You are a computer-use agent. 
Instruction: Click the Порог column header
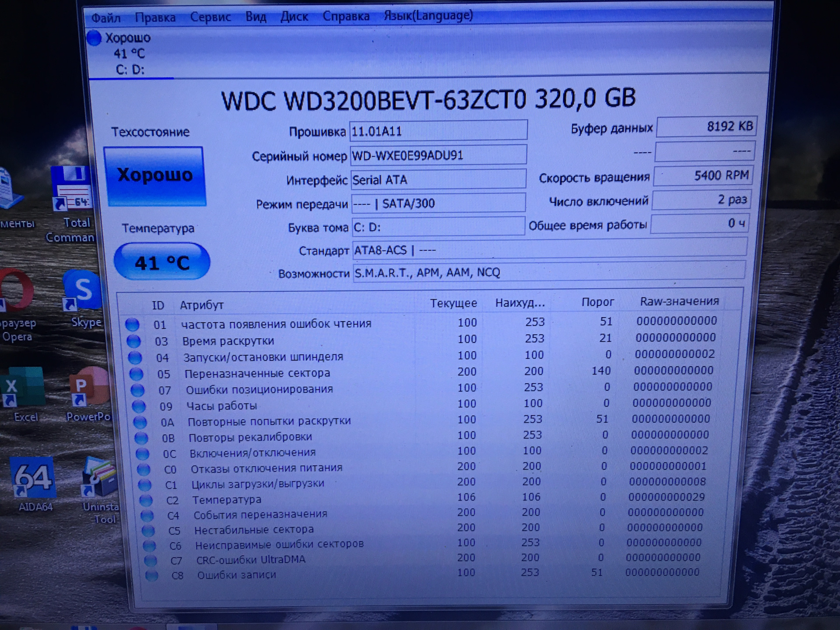(598, 302)
